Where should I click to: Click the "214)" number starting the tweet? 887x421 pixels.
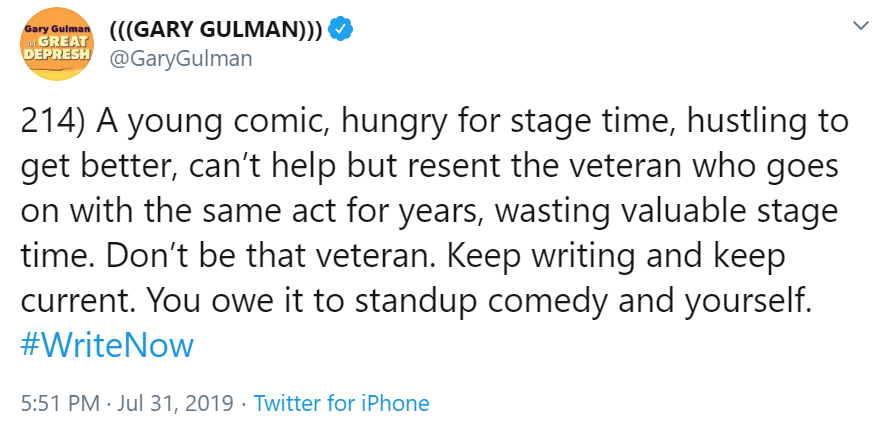point(55,123)
